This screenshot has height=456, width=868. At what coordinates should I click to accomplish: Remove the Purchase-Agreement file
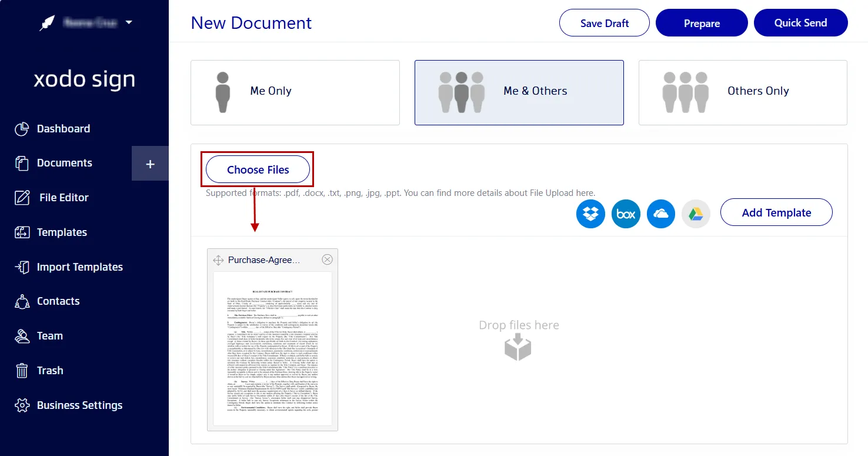pos(327,259)
